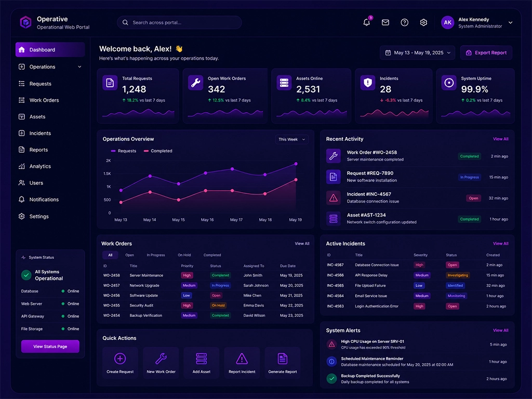Toggle the Requests legend series
Viewport: 532px width, 399px height.
(x=124, y=151)
